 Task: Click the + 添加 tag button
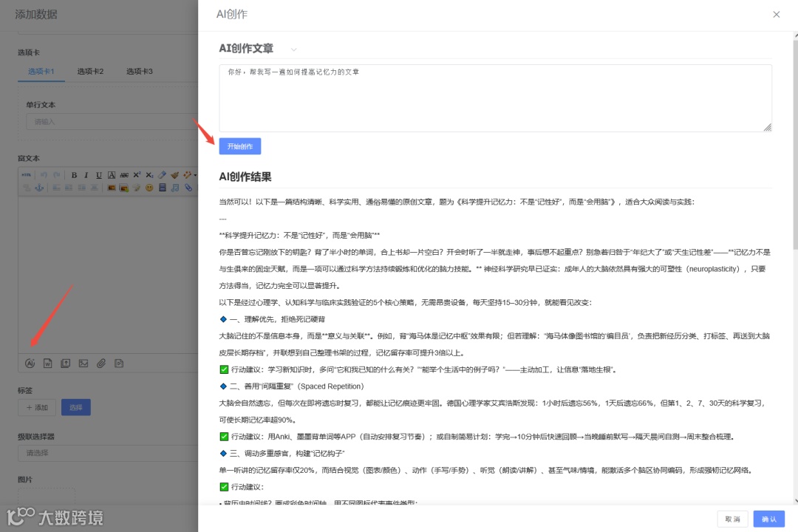pos(37,407)
